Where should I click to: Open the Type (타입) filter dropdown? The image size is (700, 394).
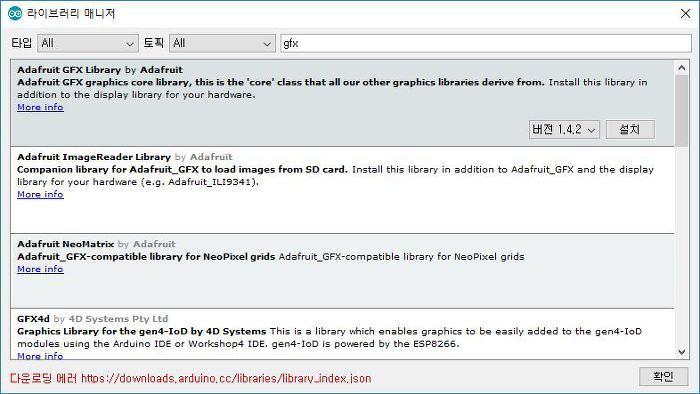pos(88,43)
